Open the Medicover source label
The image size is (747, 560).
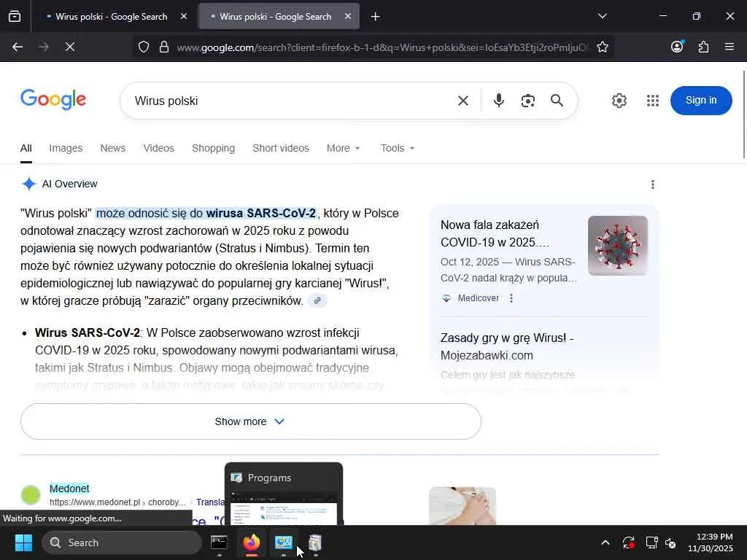point(479,298)
